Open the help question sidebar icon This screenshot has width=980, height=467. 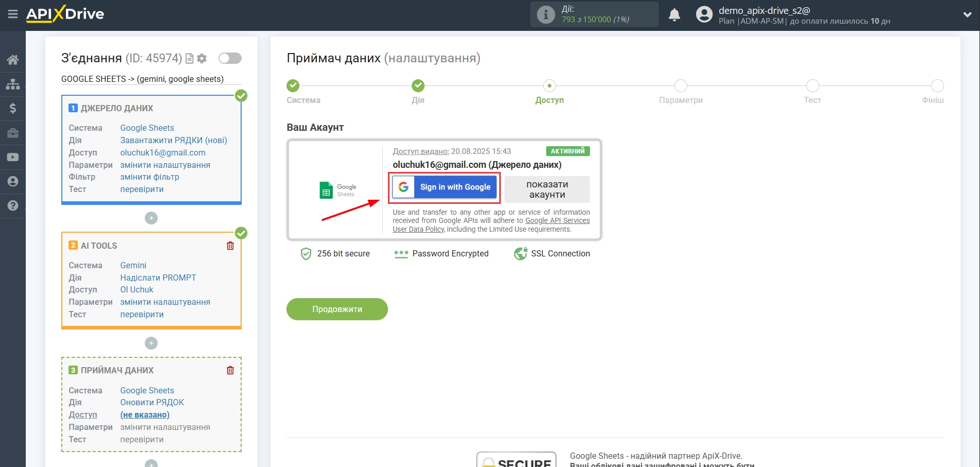point(13,205)
